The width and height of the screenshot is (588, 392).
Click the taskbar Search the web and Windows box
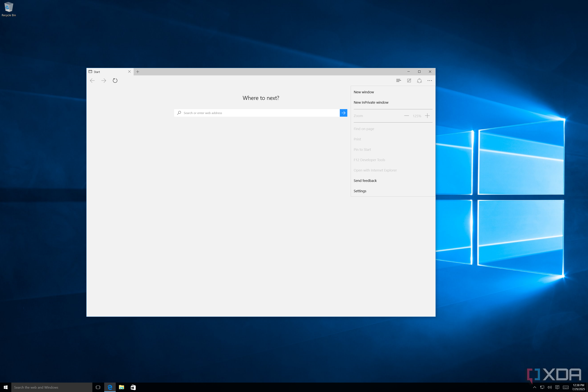pyautogui.click(x=52, y=387)
